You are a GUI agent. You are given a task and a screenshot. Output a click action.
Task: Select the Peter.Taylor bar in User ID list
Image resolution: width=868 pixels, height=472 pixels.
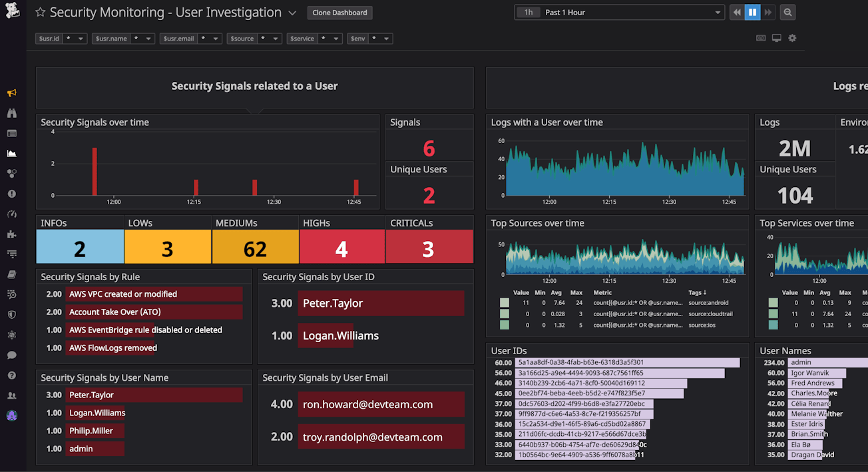coord(381,304)
